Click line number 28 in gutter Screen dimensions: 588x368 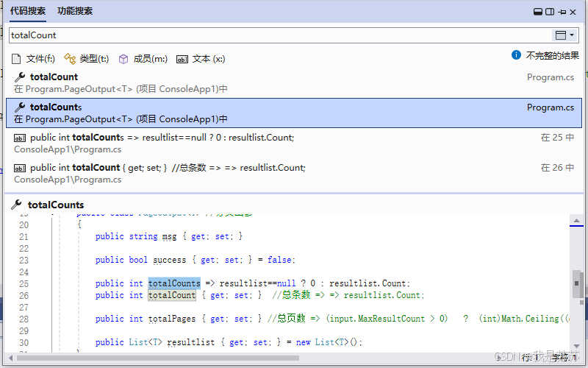pos(24,319)
